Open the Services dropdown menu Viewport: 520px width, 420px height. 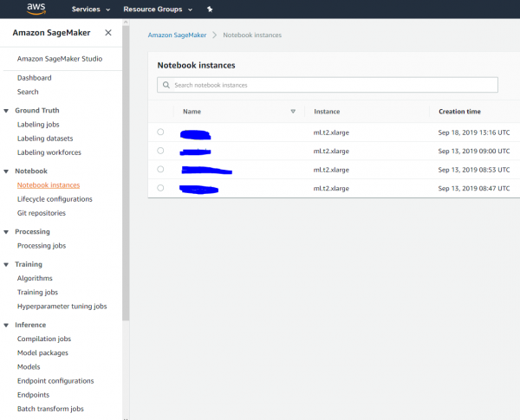(x=91, y=9)
